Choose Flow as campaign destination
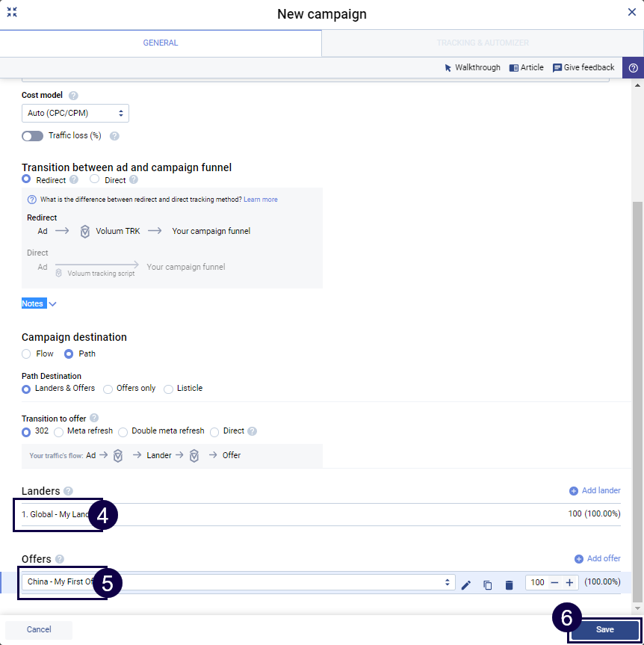The image size is (644, 645). (x=27, y=354)
